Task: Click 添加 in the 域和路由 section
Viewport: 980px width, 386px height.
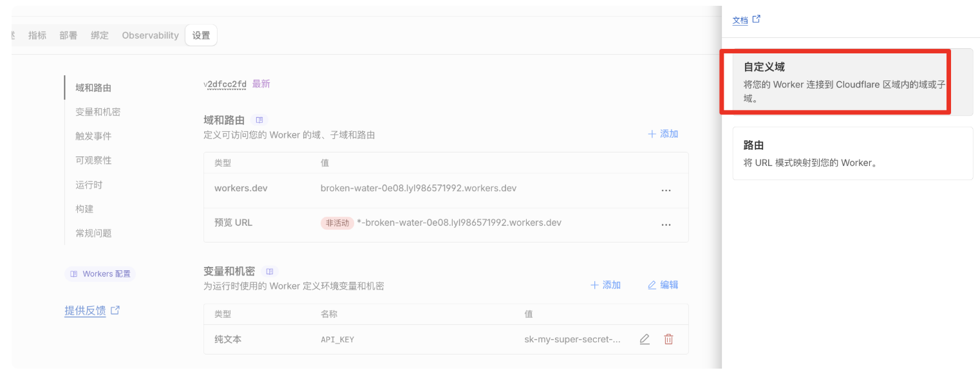Action: coord(663,134)
